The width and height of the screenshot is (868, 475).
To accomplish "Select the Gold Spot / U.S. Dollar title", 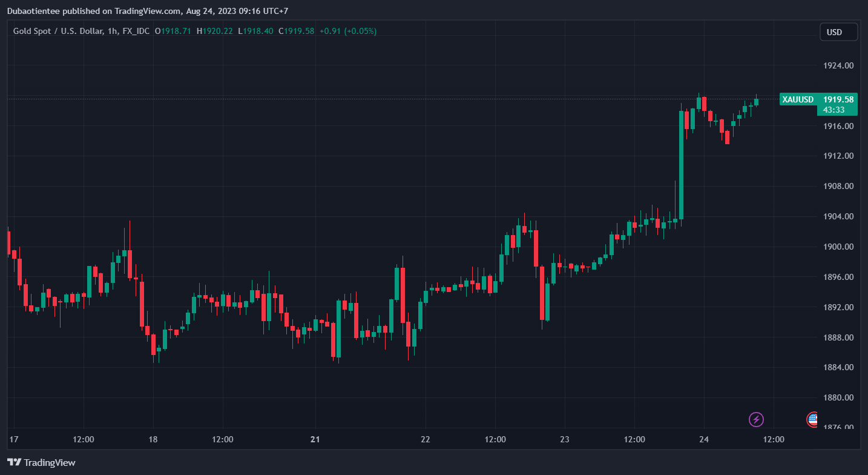I will point(58,31).
